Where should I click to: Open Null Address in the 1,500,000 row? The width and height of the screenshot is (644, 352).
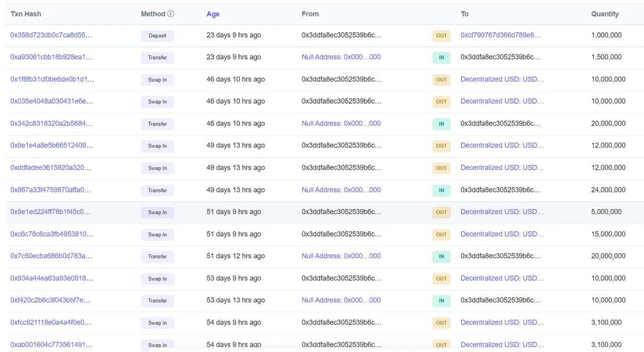coord(341,57)
